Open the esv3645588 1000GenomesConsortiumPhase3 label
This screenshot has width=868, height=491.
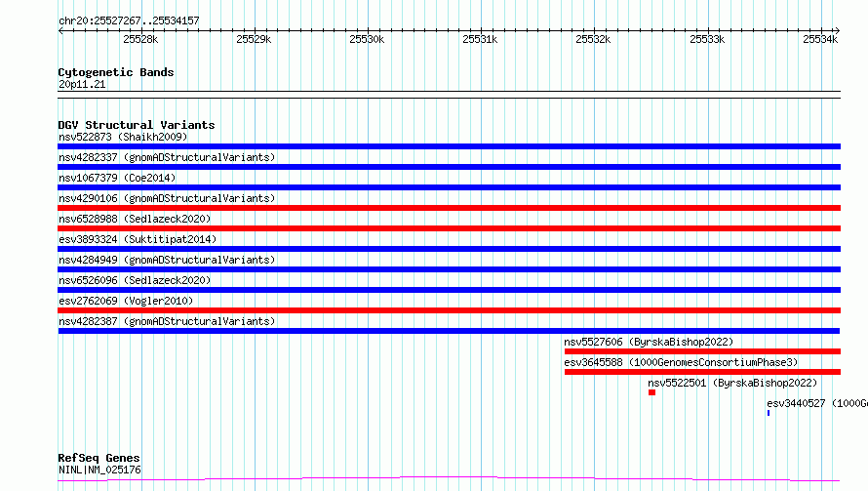(x=681, y=362)
